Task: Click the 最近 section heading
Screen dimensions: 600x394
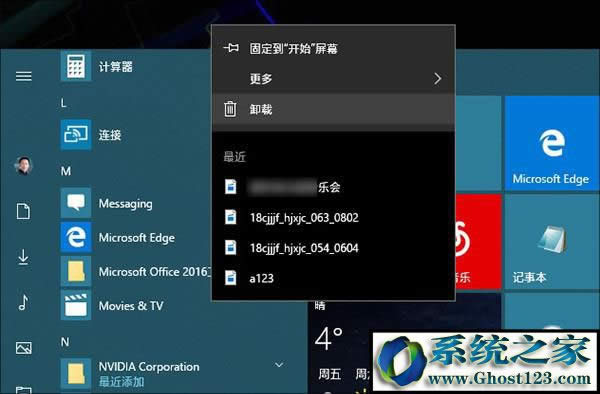Action: [235, 156]
